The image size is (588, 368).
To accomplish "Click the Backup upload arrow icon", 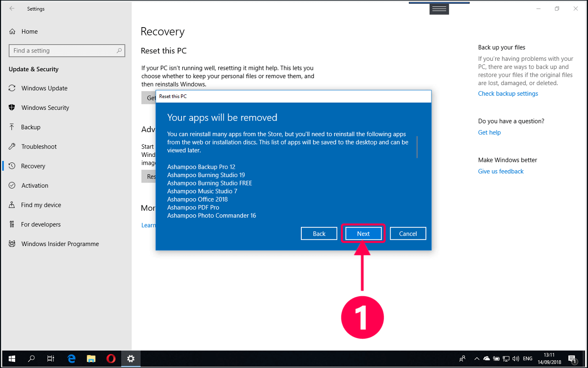I will [12, 127].
